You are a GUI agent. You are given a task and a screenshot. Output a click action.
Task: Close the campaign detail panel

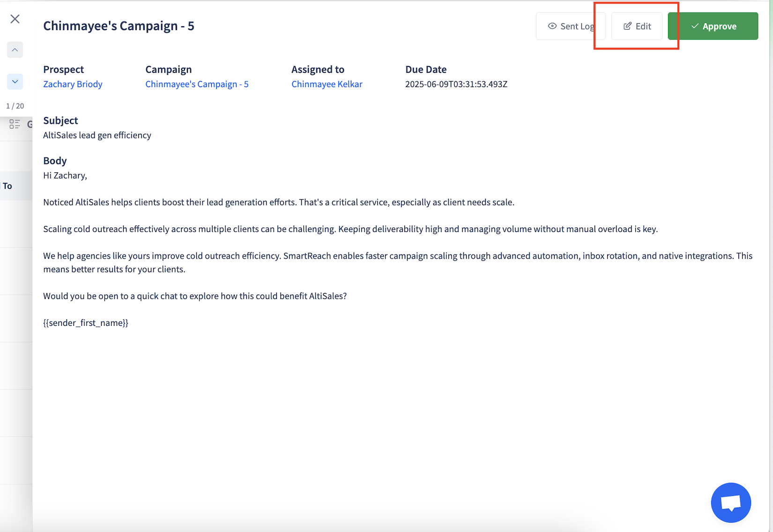point(15,19)
